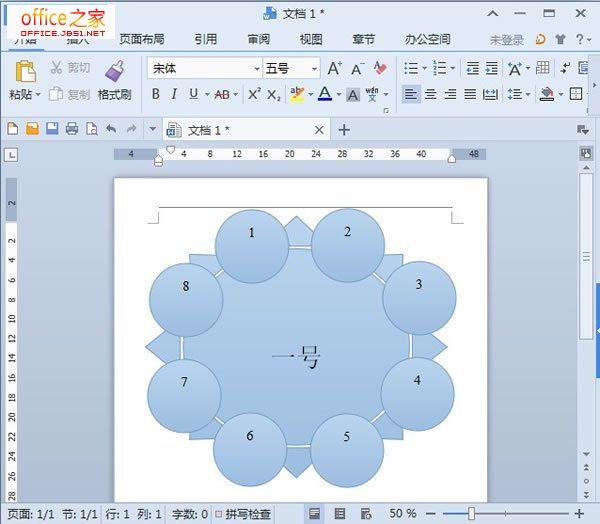Click the decrease indent icon
The height and width of the screenshot is (524, 600).
coord(473,69)
